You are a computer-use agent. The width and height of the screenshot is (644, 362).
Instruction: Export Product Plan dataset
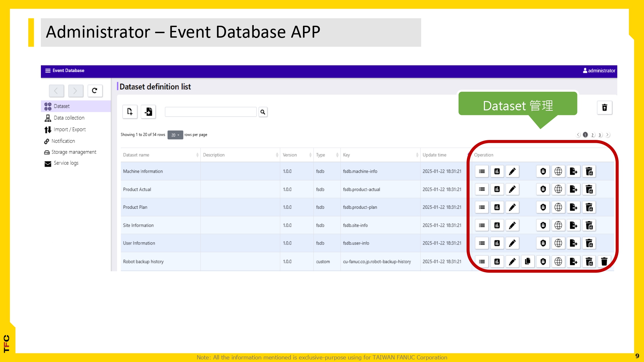(x=573, y=207)
